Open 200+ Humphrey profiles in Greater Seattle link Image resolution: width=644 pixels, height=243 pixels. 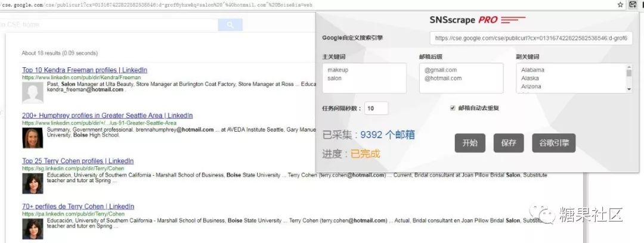pos(107,116)
